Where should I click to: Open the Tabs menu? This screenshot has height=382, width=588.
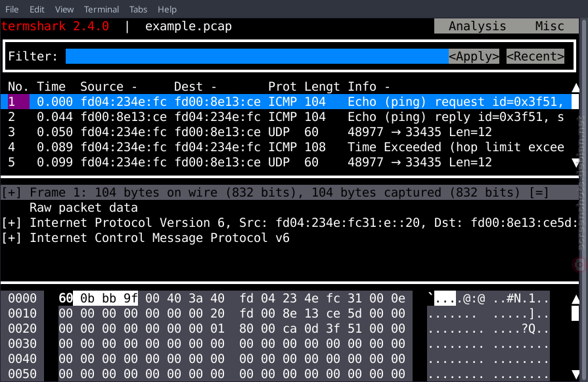coord(138,9)
